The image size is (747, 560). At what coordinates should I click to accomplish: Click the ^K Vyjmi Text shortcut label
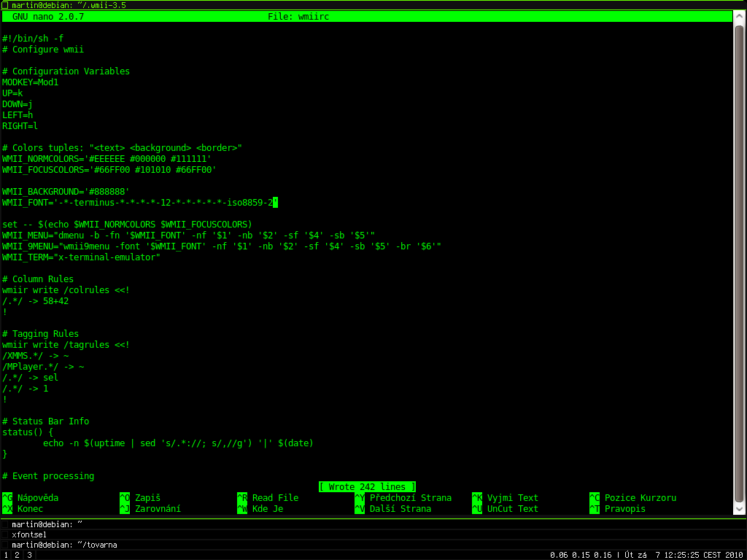tap(505, 498)
